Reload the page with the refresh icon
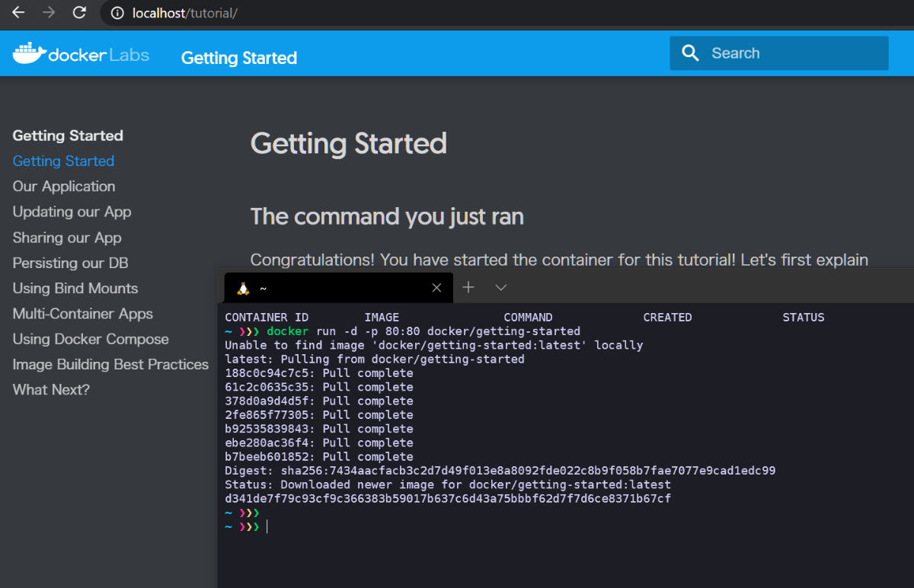Image resolution: width=914 pixels, height=588 pixels. tap(79, 13)
